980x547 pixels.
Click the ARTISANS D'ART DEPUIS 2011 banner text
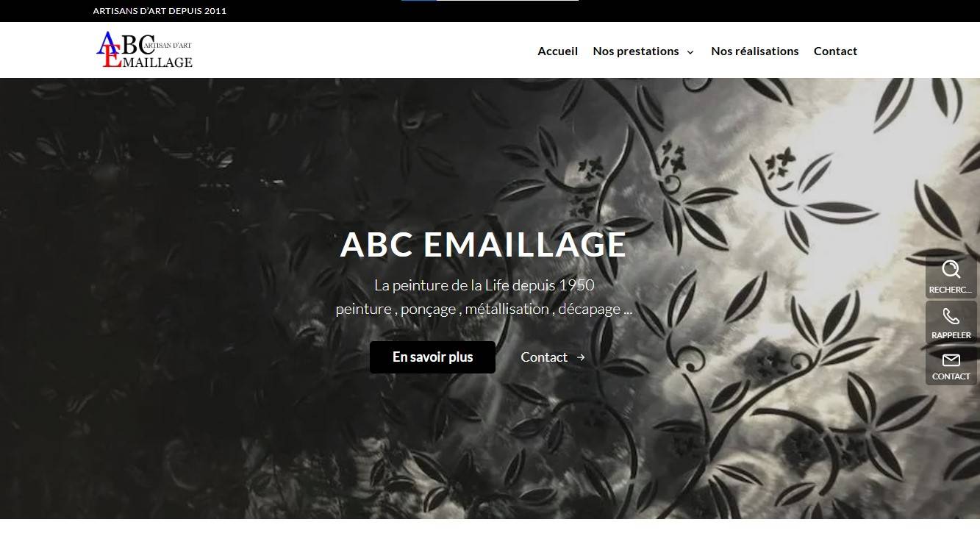click(160, 11)
